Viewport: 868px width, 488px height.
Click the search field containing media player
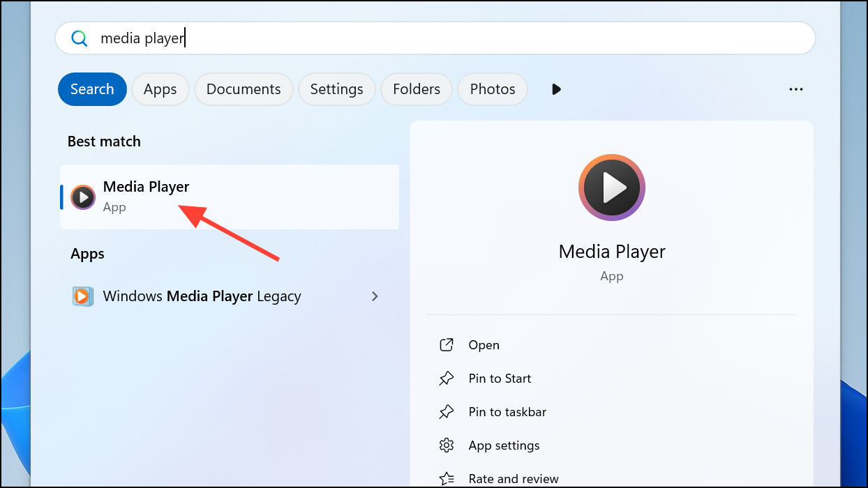click(435, 38)
